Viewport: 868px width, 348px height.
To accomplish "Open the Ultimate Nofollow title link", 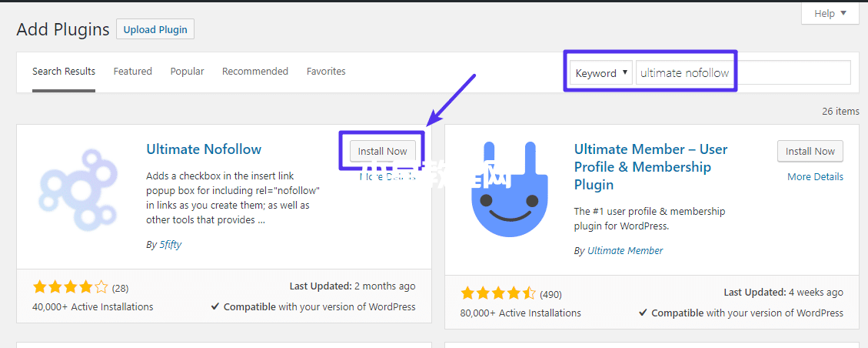I will tap(204, 149).
